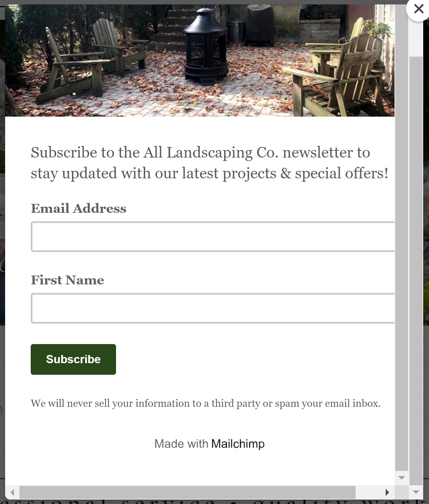The image size is (429, 504).
Task: Click the outermost right scrollbar's down arrow
Action: [416, 492]
